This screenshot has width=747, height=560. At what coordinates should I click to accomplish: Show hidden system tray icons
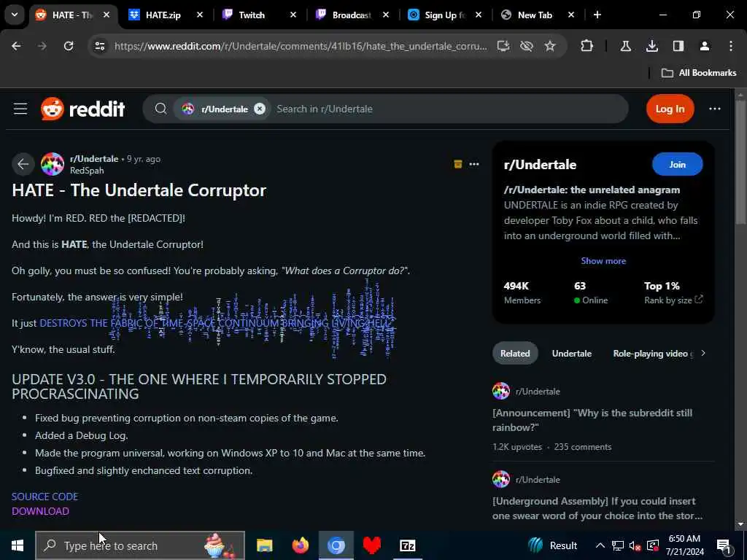point(600,545)
